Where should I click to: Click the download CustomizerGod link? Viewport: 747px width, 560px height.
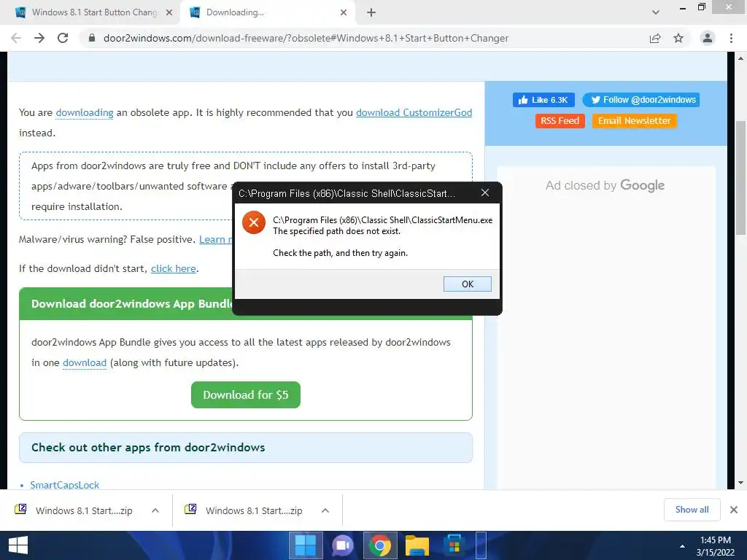click(414, 112)
